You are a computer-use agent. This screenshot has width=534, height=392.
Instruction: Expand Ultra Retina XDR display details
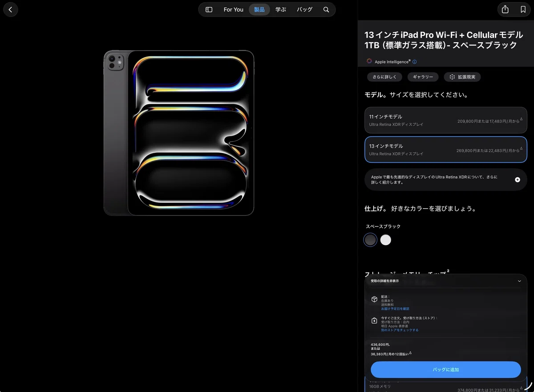coord(446,180)
